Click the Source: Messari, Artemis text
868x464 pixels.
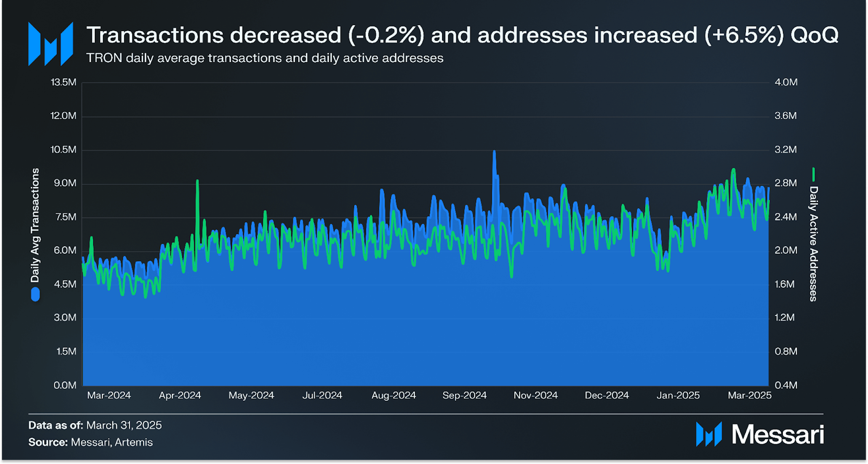click(x=90, y=442)
